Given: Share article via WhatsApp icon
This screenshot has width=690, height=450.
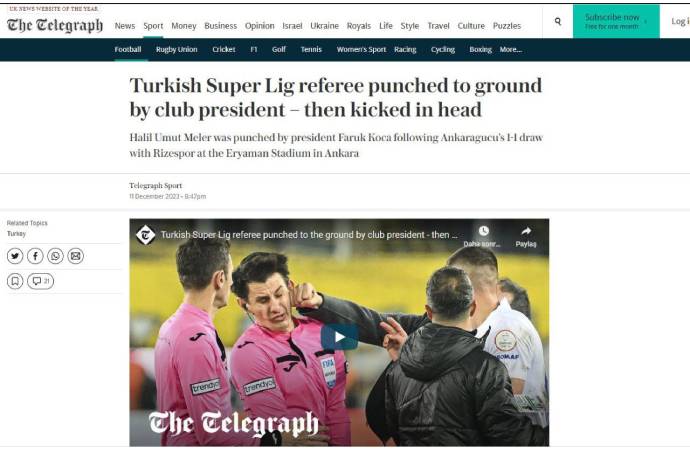Looking at the screenshot, I should pos(55,256).
